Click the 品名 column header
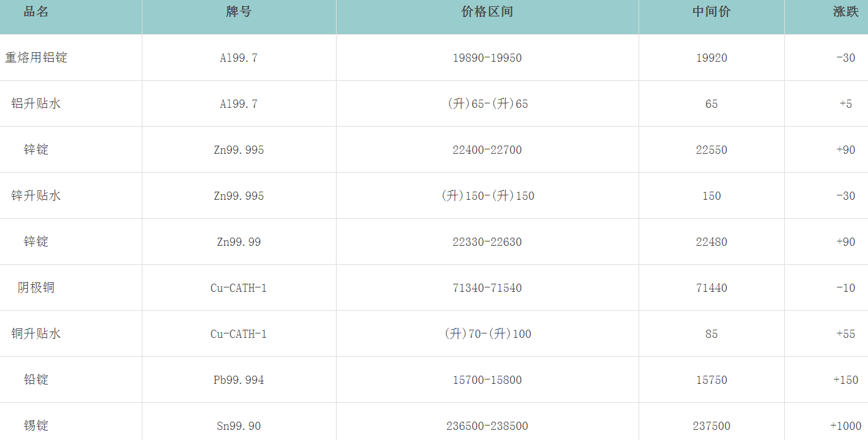Screen dimensions: 868x440 [36, 12]
